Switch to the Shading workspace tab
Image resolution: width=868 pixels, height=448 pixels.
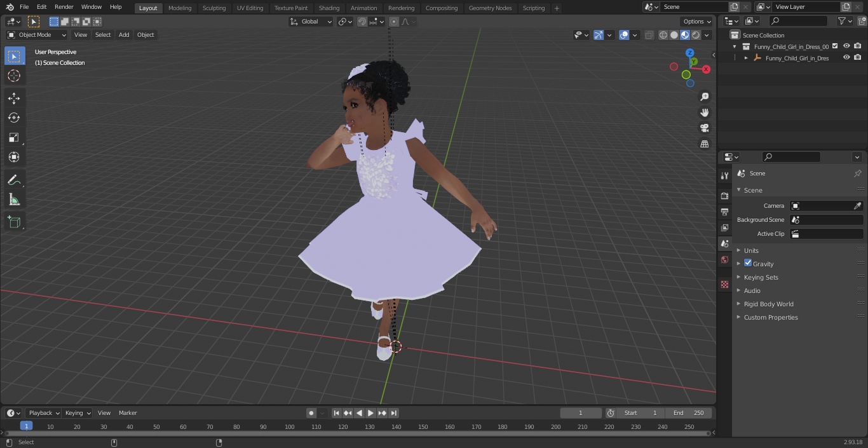coord(329,8)
